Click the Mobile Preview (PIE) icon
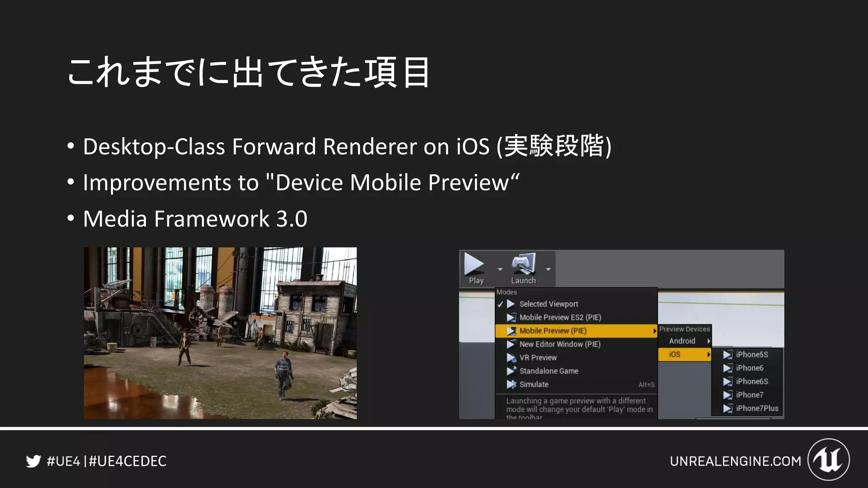868x488 pixels. coord(512,331)
